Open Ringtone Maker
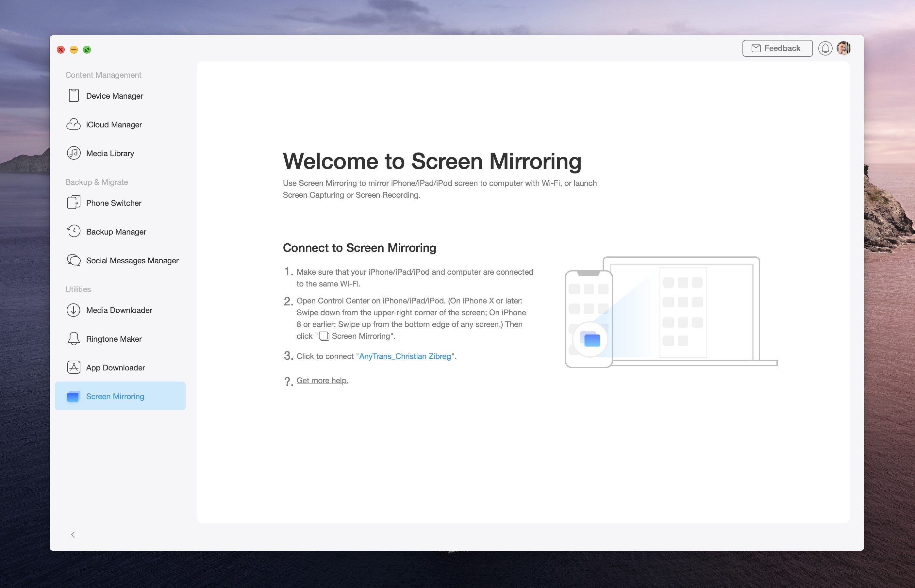The height and width of the screenshot is (588, 915). pyautogui.click(x=120, y=339)
